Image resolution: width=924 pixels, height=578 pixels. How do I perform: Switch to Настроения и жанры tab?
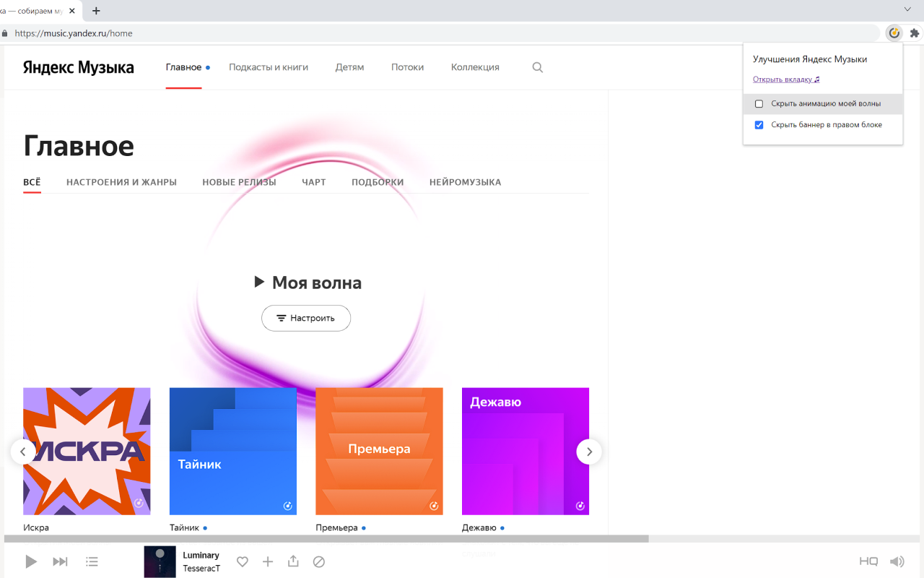coord(121,182)
